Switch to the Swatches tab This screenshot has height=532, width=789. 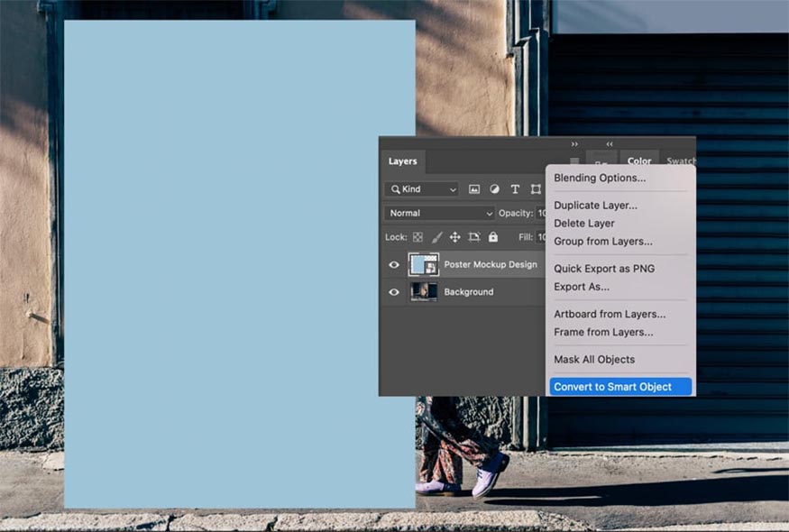681,161
